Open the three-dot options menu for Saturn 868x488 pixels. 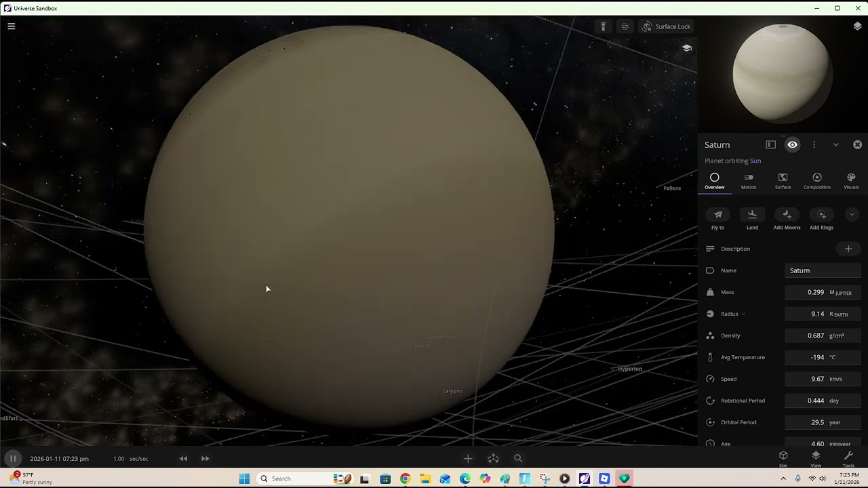click(814, 144)
